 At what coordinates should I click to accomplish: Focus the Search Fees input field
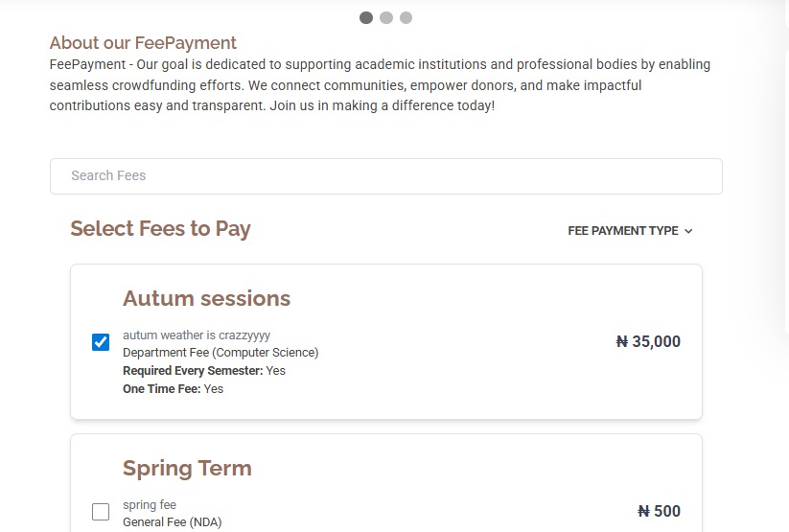pyautogui.click(x=385, y=176)
